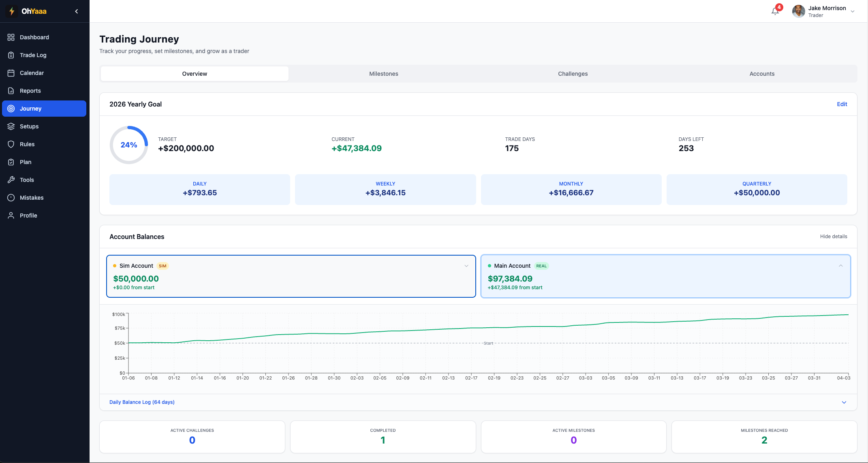Screen dimensions: 868x463
Task: Toggle Hide details for Account Balances
Action: point(834,236)
